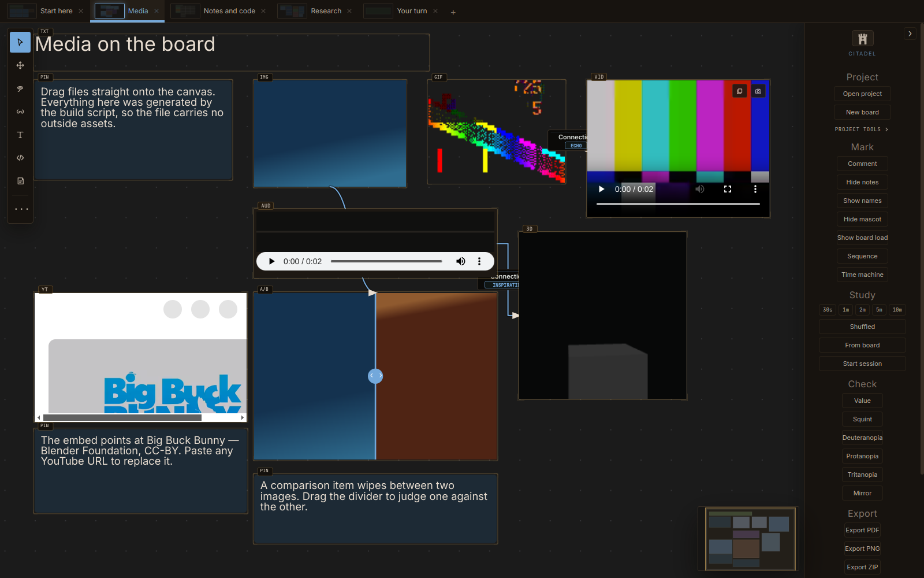This screenshot has width=924, height=578.
Task: Select the 1m study duration
Action: (846, 310)
